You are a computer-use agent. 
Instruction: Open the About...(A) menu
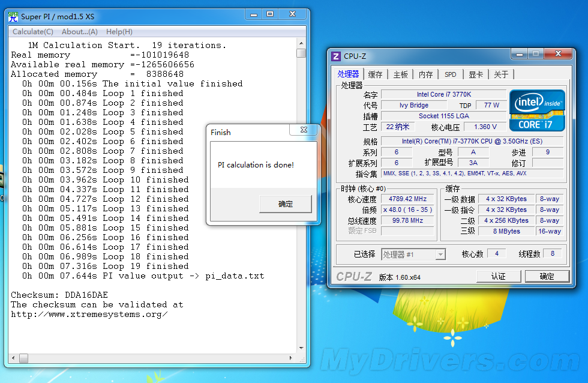click(79, 32)
